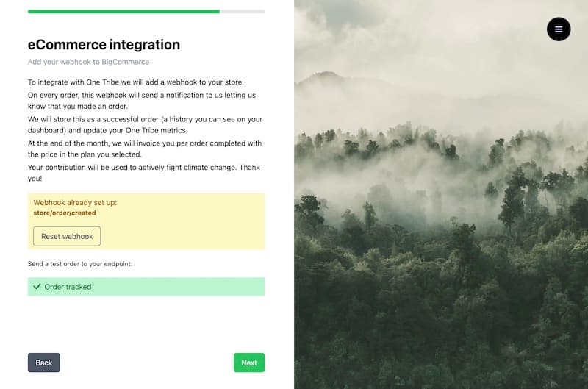
Task: Click the line about fighting climate change
Action: pos(144,173)
